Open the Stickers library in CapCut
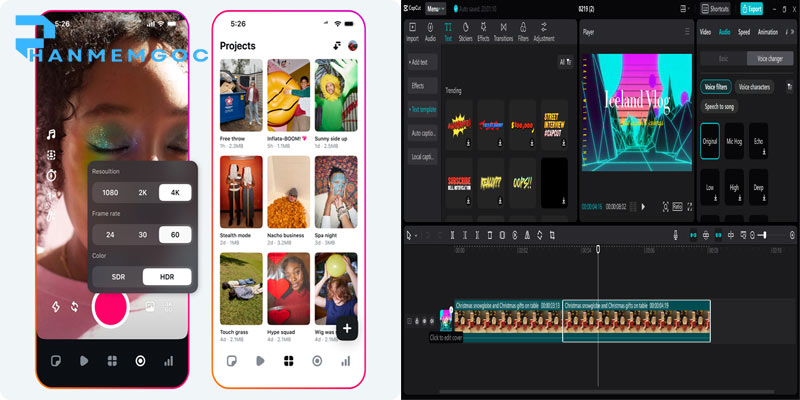800x400 pixels. [x=465, y=32]
